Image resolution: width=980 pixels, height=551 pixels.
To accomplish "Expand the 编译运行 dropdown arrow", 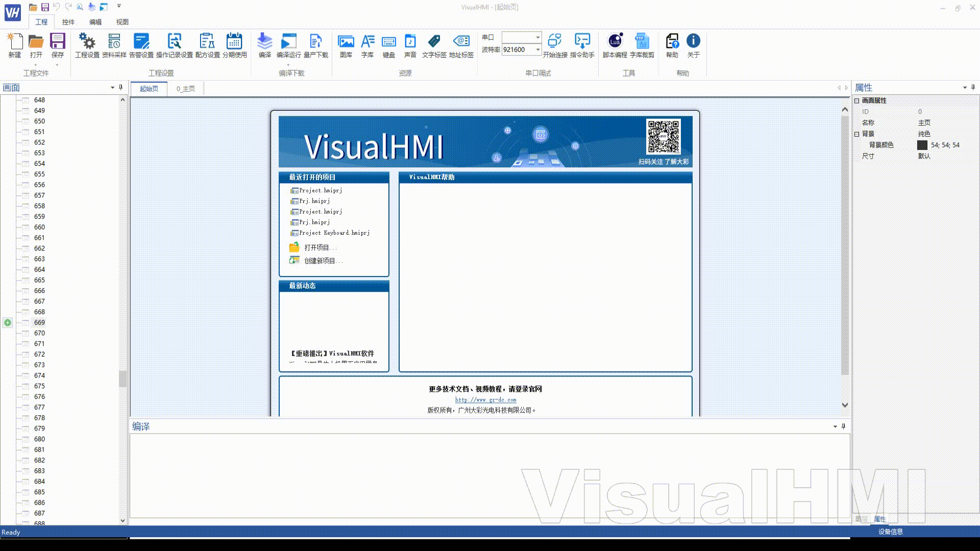I will pyautogui.click(x=288, y=65).
